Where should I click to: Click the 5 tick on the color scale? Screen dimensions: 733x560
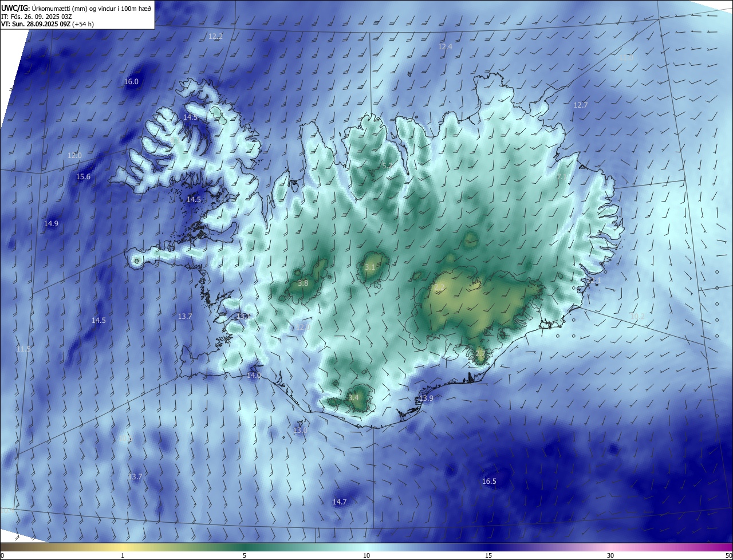[x=245, y=556]
